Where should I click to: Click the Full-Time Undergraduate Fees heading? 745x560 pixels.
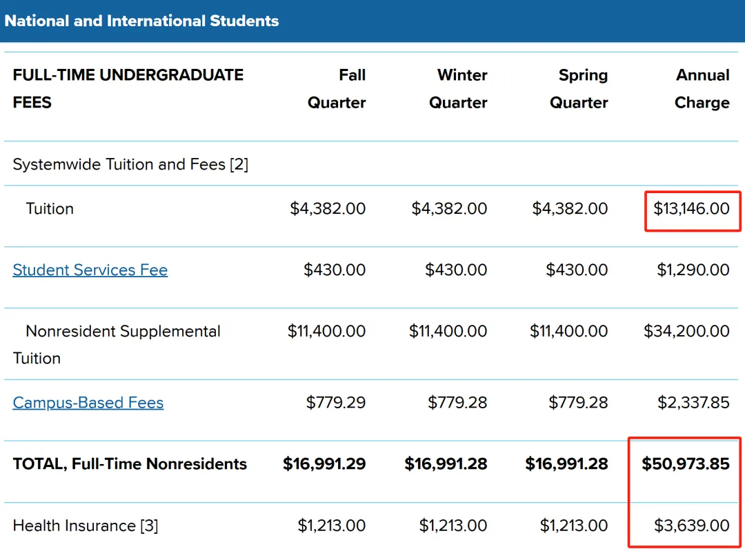point(128,89)
